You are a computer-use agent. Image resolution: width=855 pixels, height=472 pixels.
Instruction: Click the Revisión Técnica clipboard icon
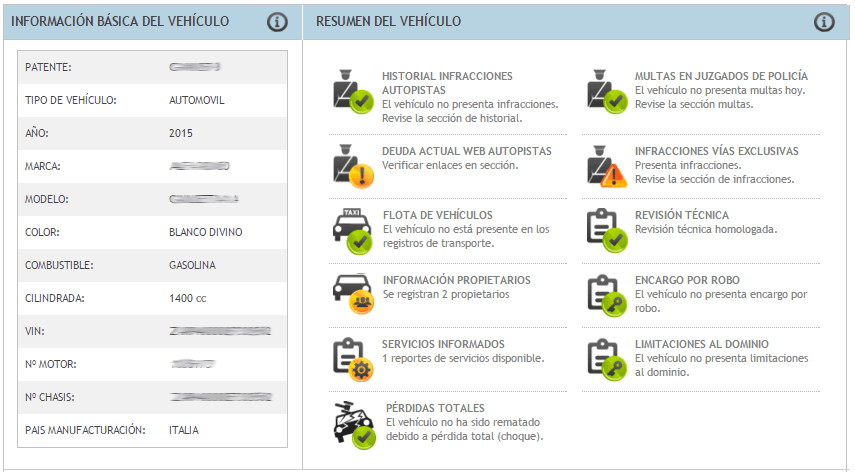607,231
